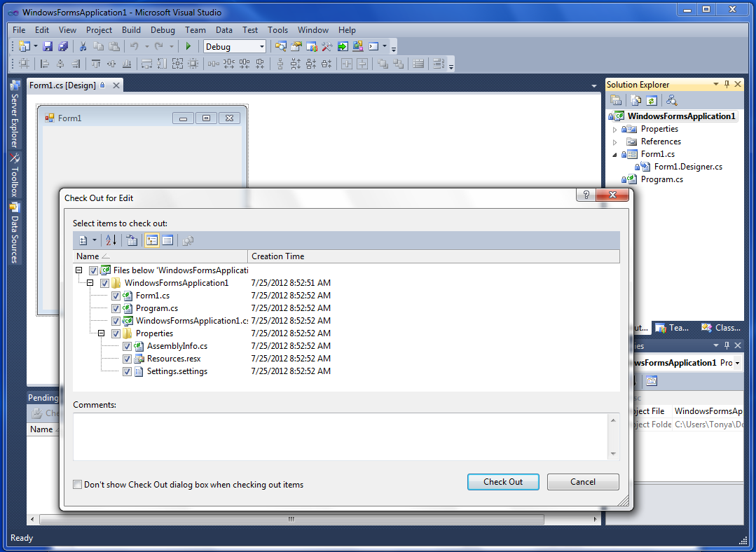Enable Don't show Check Out dialog checkbox
Image resolution: width=756 pixels, height=552 pixels.
[x=78, y=484]
